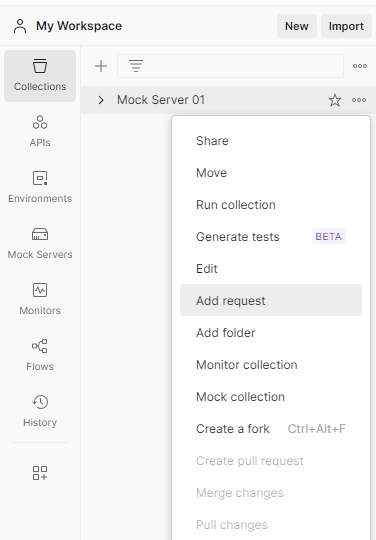Click the workspace user avatar icon
376x540 pixels.
point(20,26)
